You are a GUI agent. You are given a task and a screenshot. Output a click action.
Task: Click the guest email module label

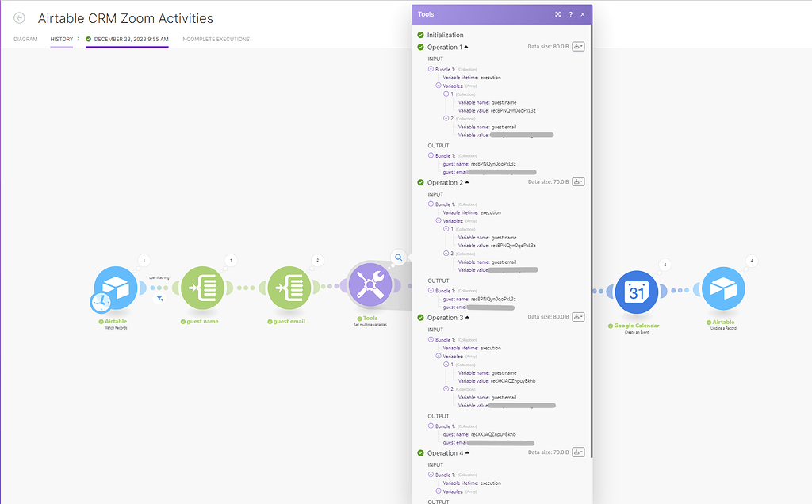[x=289, y=321]
